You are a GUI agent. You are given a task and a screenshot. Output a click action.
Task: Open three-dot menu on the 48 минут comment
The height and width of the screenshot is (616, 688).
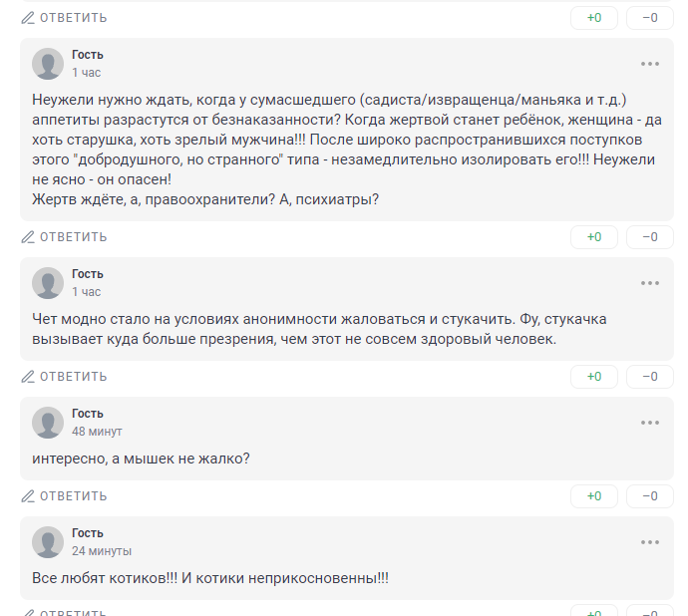(650, 423)
